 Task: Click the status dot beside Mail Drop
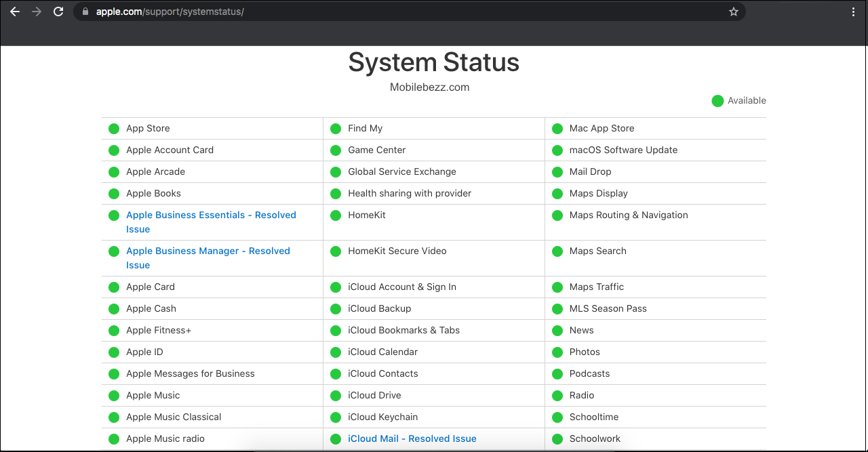(x=557, y=172)
